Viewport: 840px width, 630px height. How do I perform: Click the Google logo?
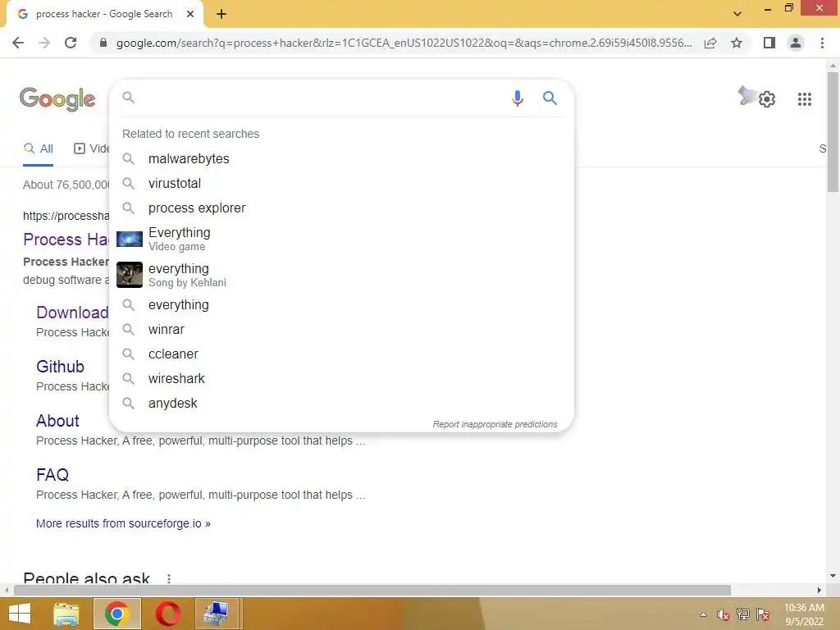click(x=57, y=99)
